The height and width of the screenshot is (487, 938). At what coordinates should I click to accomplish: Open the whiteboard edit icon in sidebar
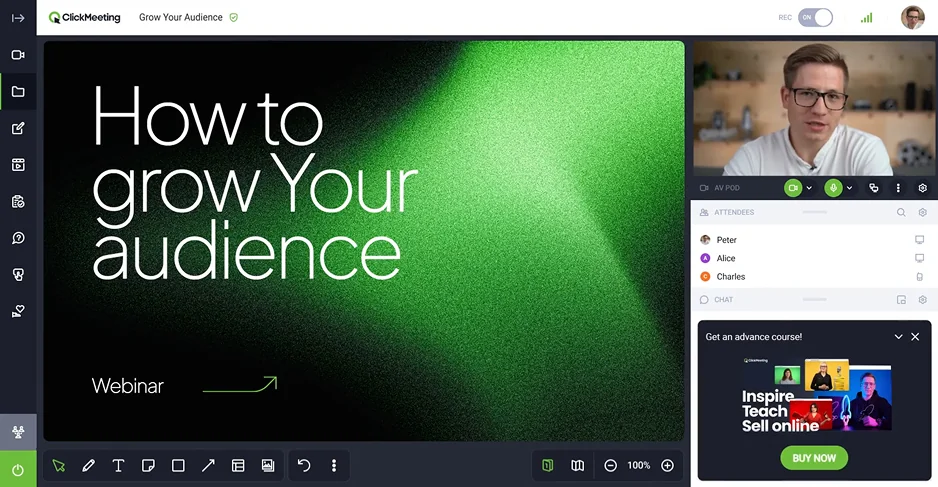tap(18, 128)
